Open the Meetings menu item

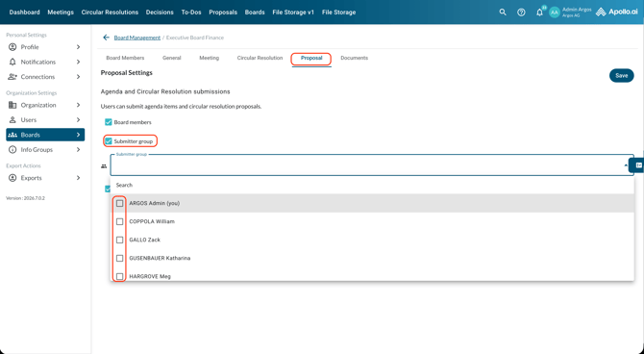pyautogui.click(x=61, y=13)
